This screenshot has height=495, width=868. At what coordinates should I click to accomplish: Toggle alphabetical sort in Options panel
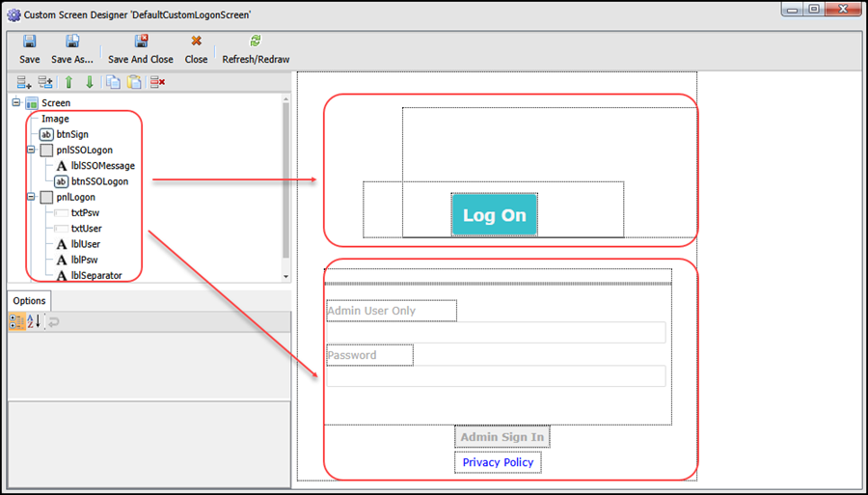pyautogui.click(x=34, y=321)
